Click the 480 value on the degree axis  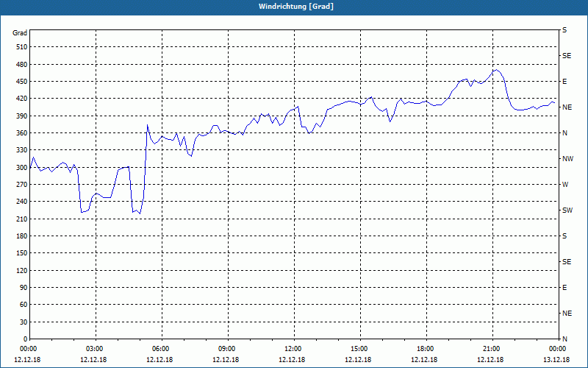click(x=22, y=64)
